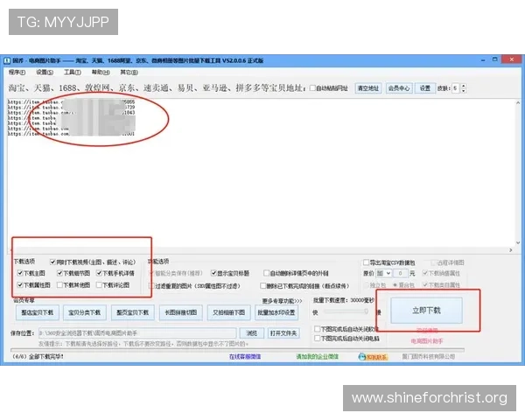Open the 程序(F) menu

click(17, 73)
